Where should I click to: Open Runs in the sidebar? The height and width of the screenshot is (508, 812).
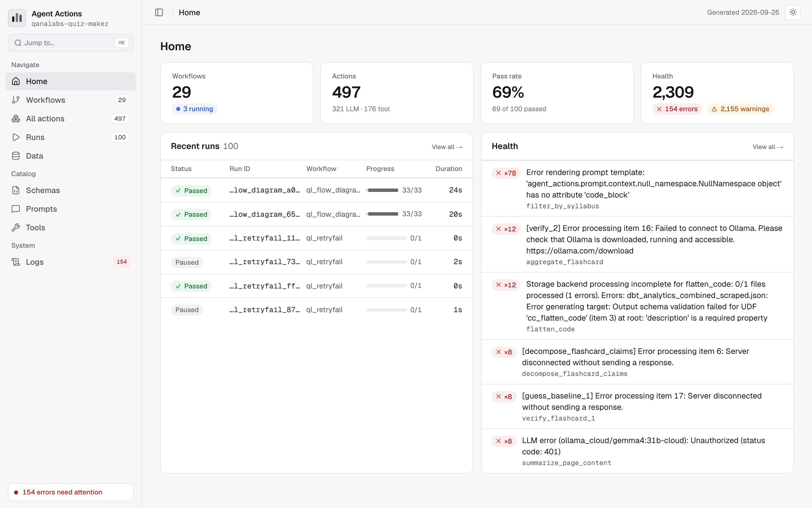click(x=71, y=137)
